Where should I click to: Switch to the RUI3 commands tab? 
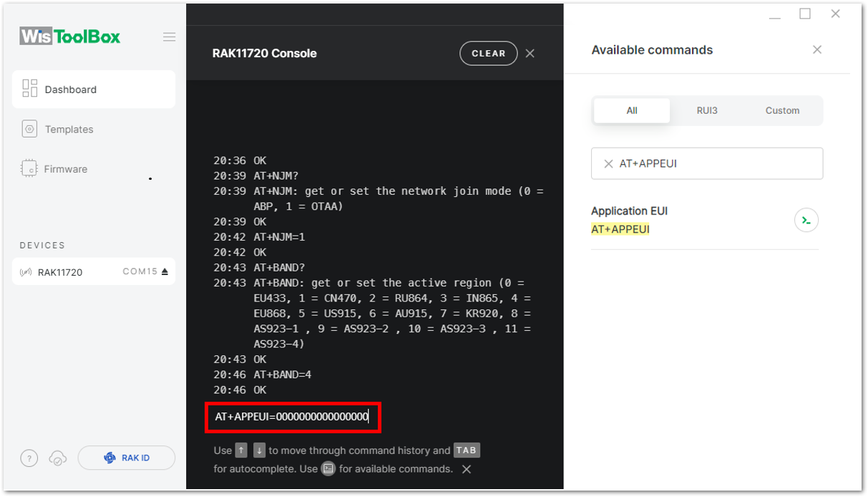(707, 111)
